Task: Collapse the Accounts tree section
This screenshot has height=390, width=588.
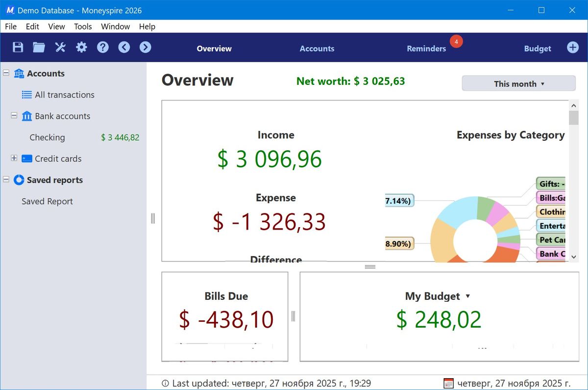Action: 6,73
